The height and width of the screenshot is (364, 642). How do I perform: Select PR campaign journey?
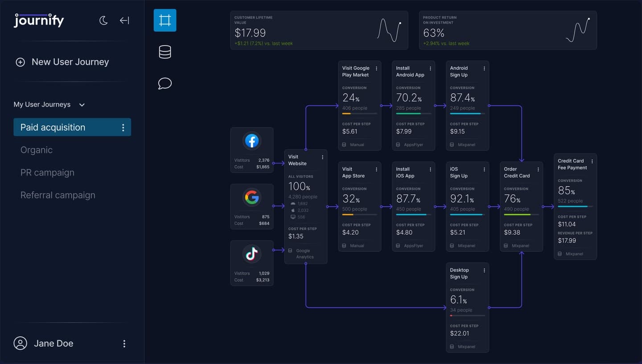47,173
